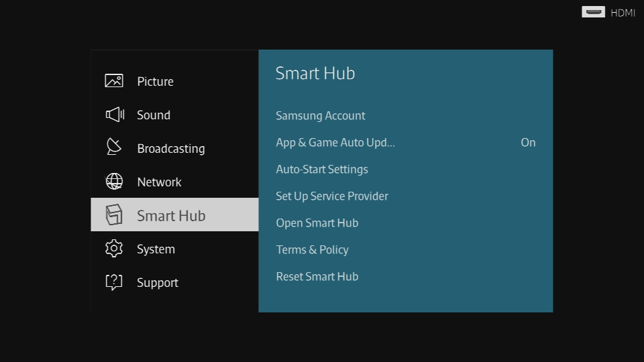Toggle App & Game Auto Update

[405, 142]
